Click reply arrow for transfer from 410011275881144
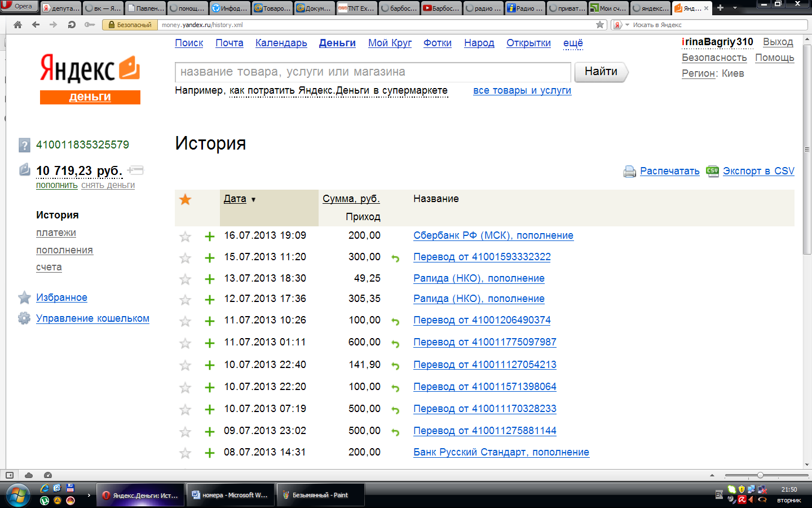 [395, 432]
